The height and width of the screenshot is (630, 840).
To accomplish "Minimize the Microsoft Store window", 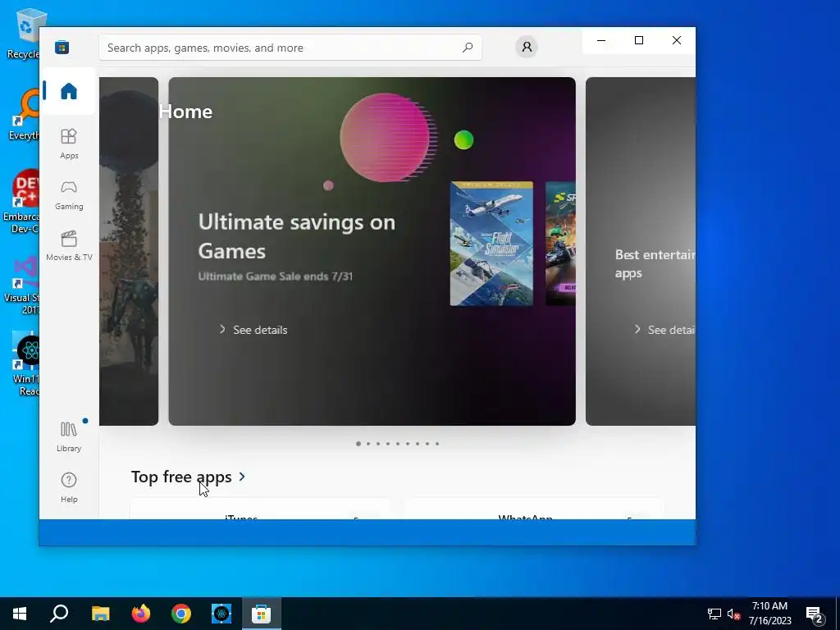I will pyautogui.click(x=601, y=40).
